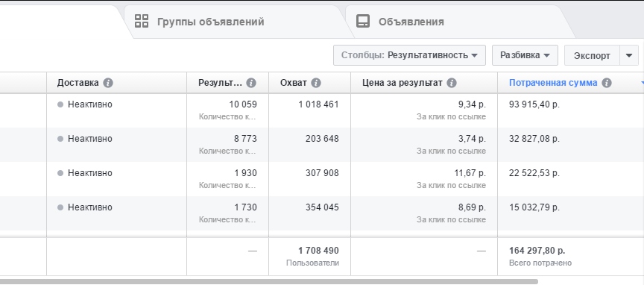Screen dimensions: 644x285
Task: Click the info icon beside Доставка
Action: 108,83
